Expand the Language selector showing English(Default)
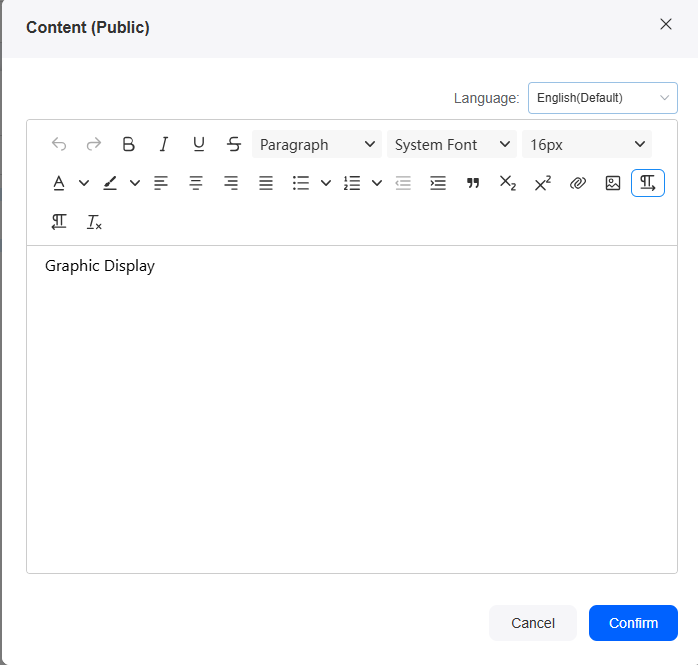The image size is (698, 665). [x=603, y=98]
